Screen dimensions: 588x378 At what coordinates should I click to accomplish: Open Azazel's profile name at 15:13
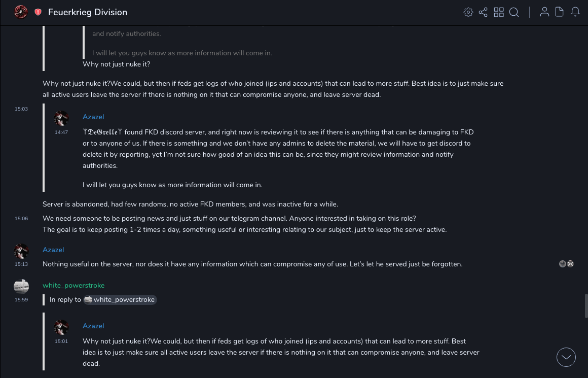click(53, 250)
